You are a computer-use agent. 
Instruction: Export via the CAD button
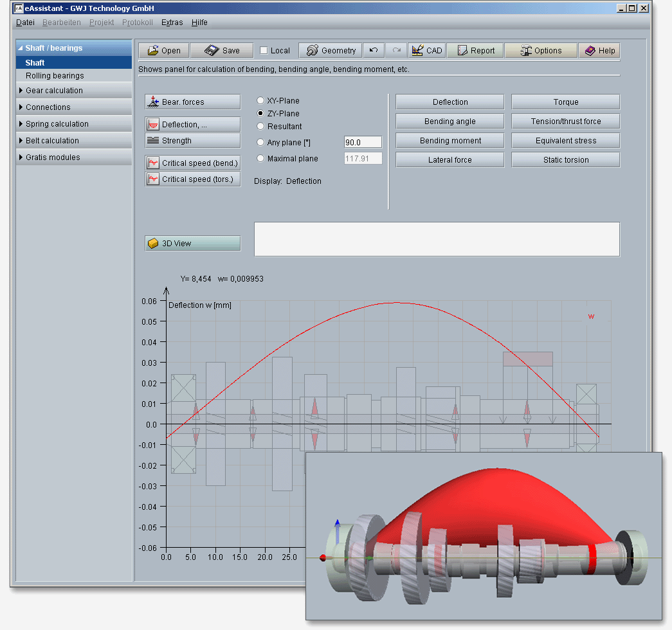426,51
